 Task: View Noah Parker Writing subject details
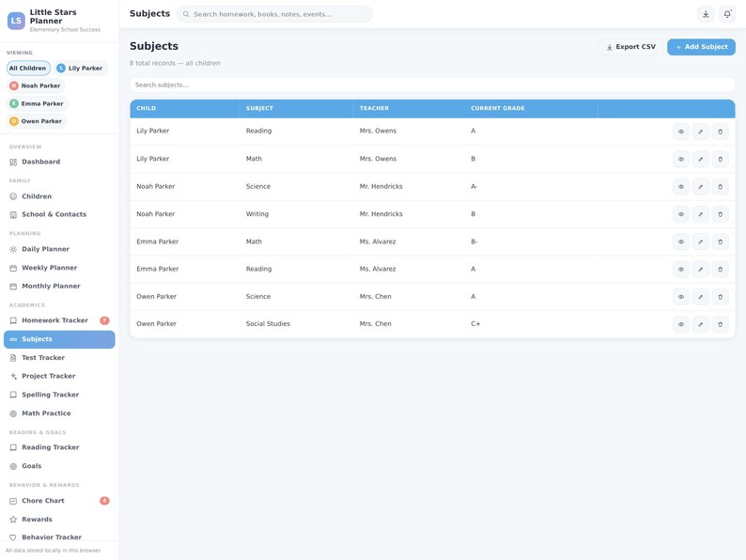[x=681, y=214]
